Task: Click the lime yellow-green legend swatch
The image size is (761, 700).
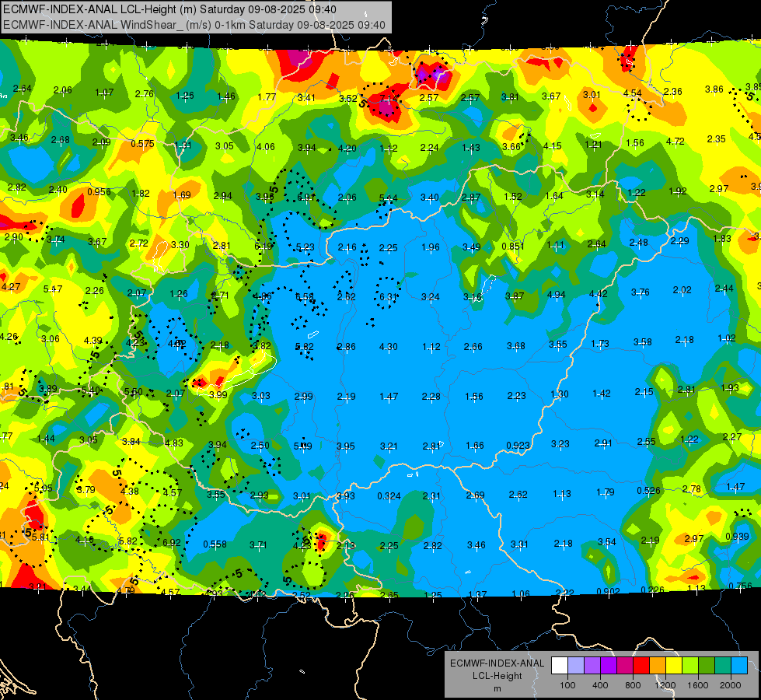Action: [690, 666]
